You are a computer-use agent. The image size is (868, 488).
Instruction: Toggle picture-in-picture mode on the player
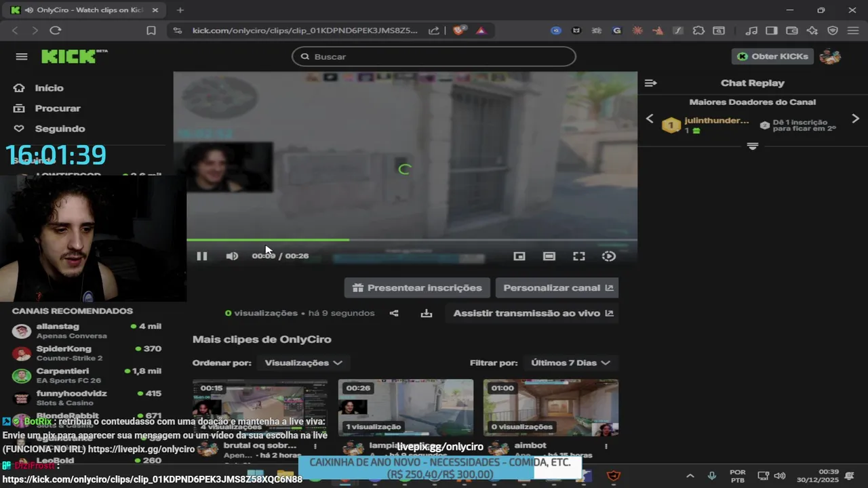coord(519,256)
